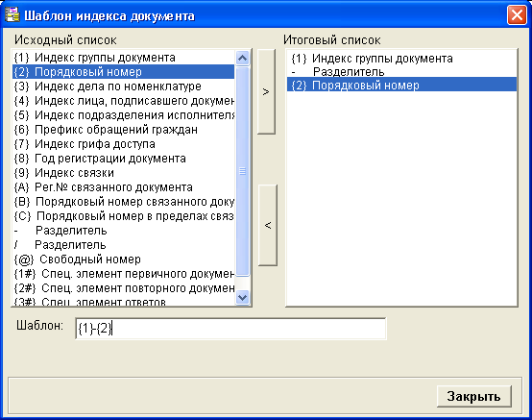Select the '-' Разделитель in source list
Image resolution: width=532 pixels, height=420 pixels.
(x=124, y=231)
